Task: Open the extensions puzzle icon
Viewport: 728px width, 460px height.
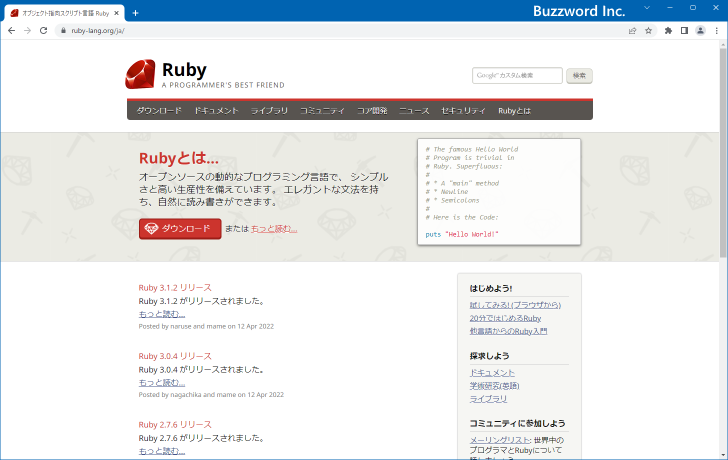Action: pyautogui.click(x=668, y=31)
